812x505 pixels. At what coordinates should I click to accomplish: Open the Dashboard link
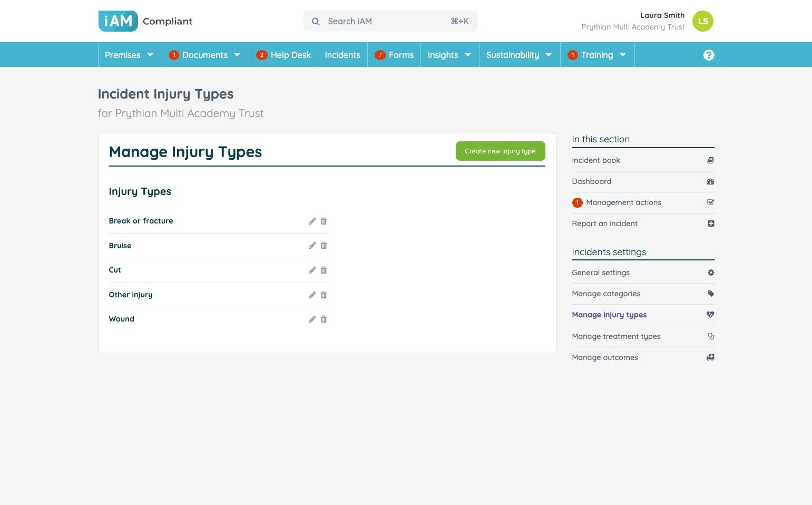click(x=592, y=181)
